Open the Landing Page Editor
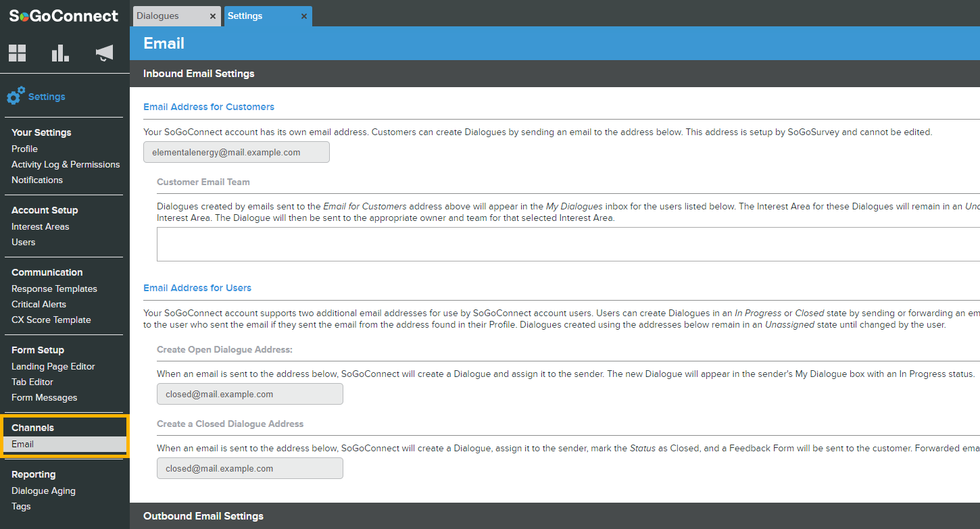This screenshot has height=529, width=980. 53,366
